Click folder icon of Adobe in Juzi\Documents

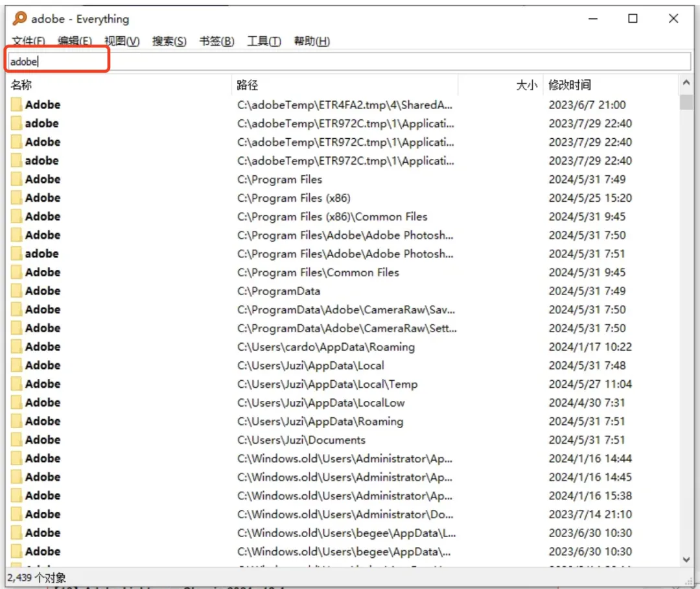[x=16, y=440]
